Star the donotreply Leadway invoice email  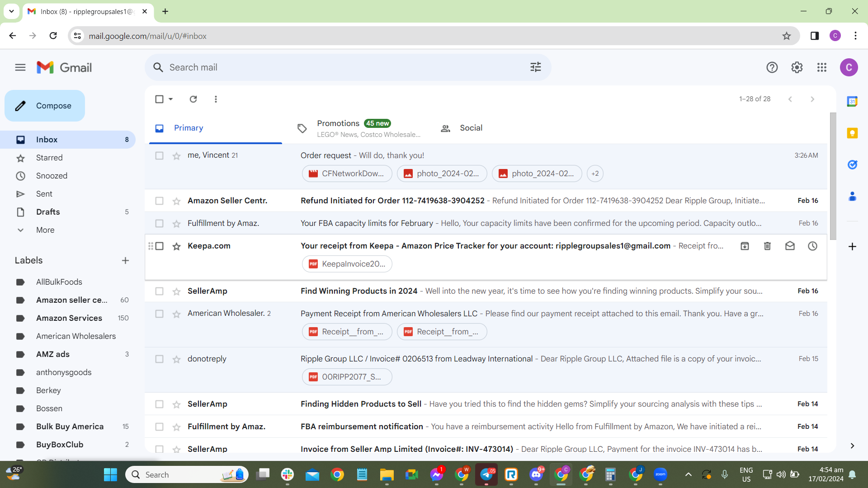(176, 359)
